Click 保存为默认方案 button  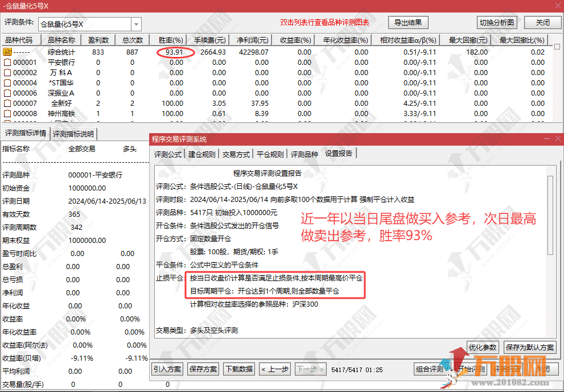[x=530, y=348]
